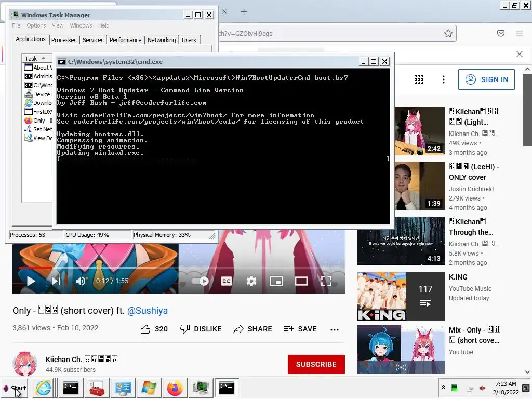Select Applications tab in Task Manager
Image resolution: width=532 pixels, height=399 pixels.
coord(31,39)
